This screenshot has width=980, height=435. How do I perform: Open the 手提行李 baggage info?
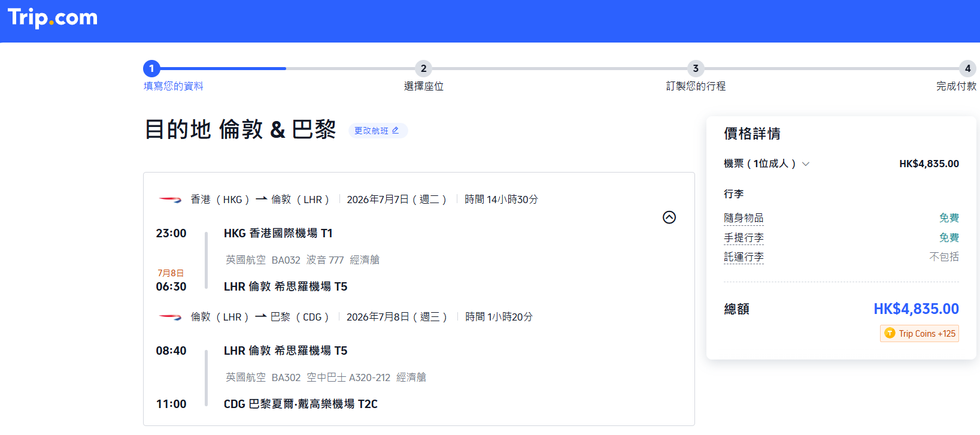[744, 238]
